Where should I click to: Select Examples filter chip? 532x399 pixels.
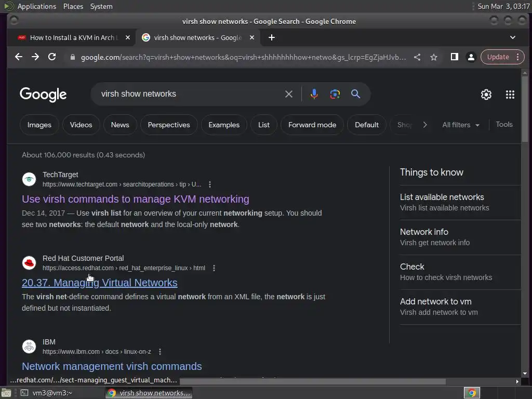[x=224, y=125]
